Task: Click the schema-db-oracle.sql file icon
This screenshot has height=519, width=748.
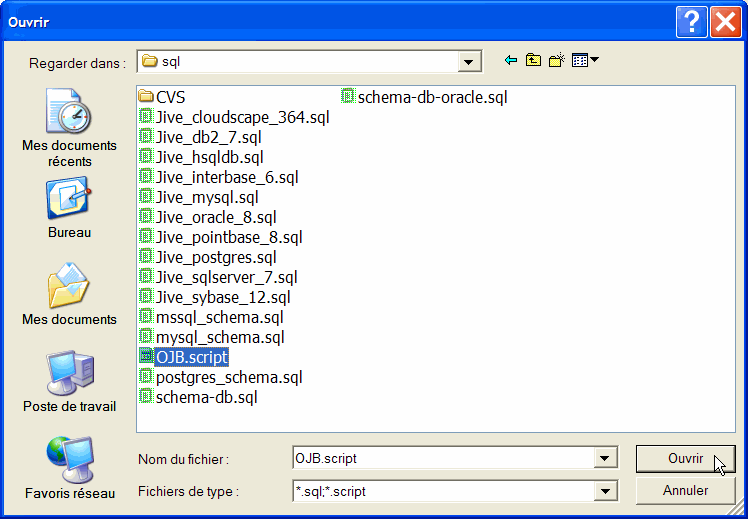Action: click(x=348, y=97)
